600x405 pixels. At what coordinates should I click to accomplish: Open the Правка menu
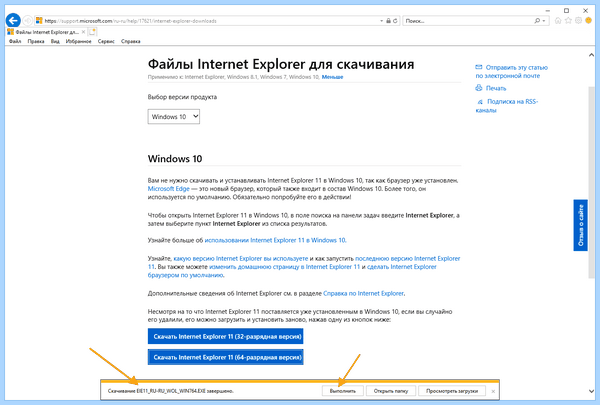click(36, 41)
